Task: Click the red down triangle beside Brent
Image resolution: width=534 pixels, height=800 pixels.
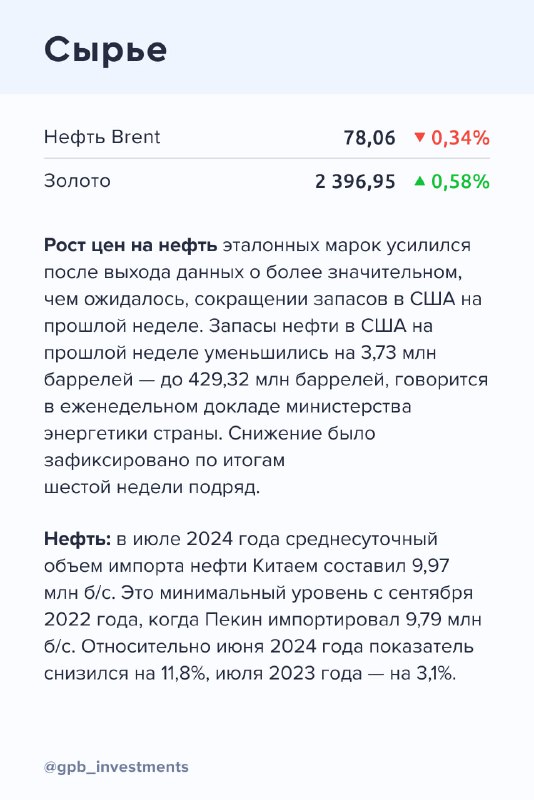Action: [x=420, y=137]
